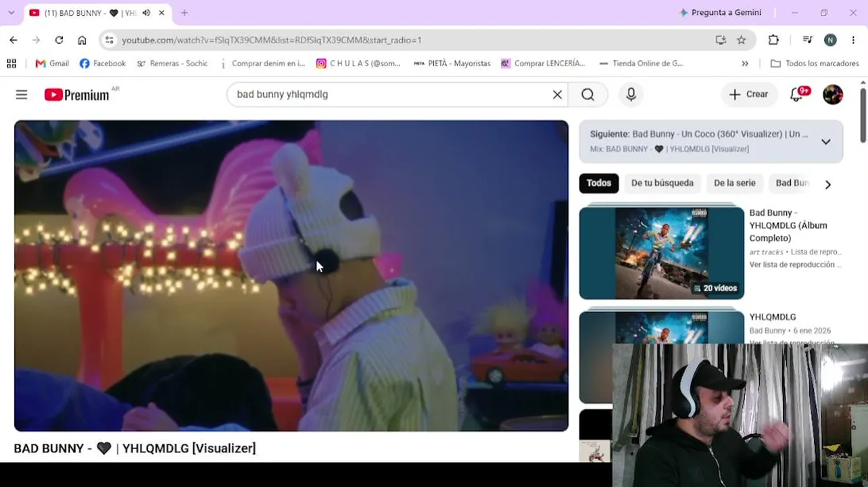Open the Todos los marcadores folder
Viewport: 868px width, 487px height.
coord(815,64)
